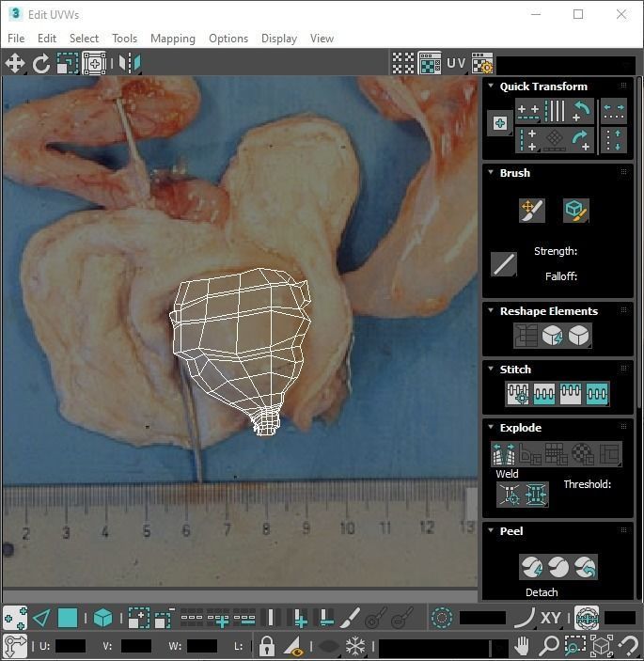Open the File menu
This screenshot has width=644, height=661.
coord(16,39)
